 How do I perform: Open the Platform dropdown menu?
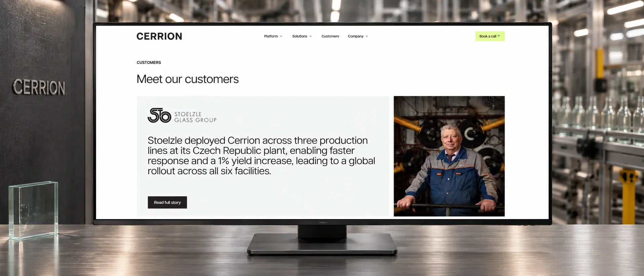pyautogui.click(x=273, y=36)
